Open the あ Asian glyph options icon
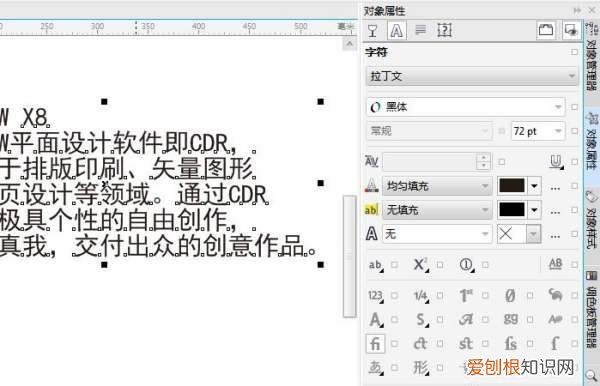The width and height of the screenshot is (600, 386). point(375,368)
